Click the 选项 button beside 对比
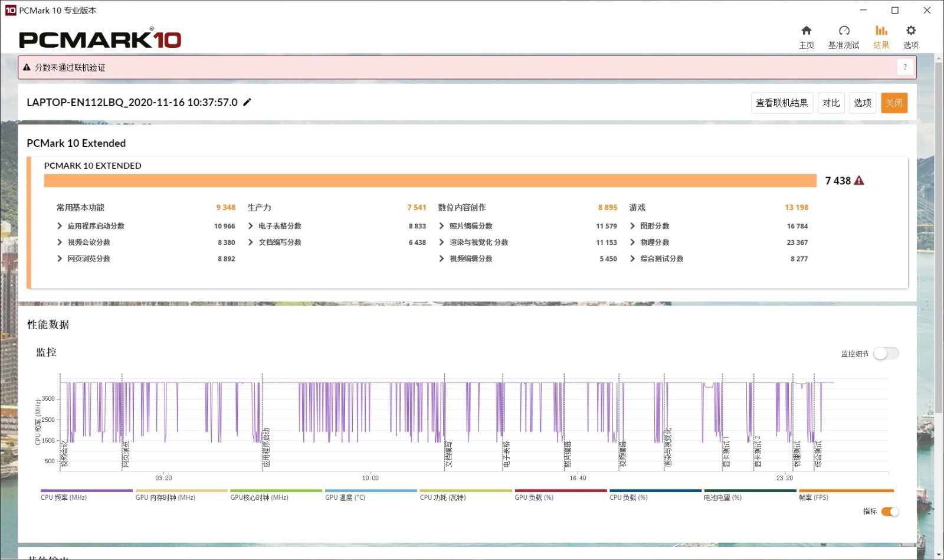 pos(863,103)
